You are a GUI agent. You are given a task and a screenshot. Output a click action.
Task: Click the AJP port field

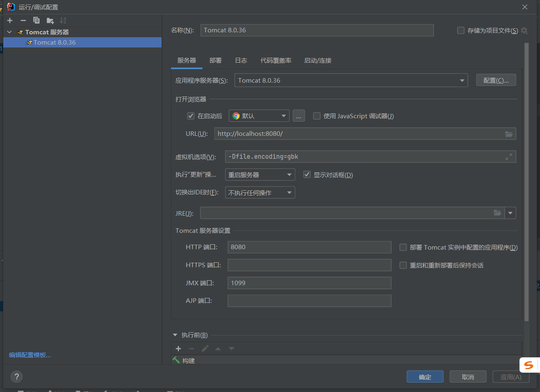tap(309, 301)
